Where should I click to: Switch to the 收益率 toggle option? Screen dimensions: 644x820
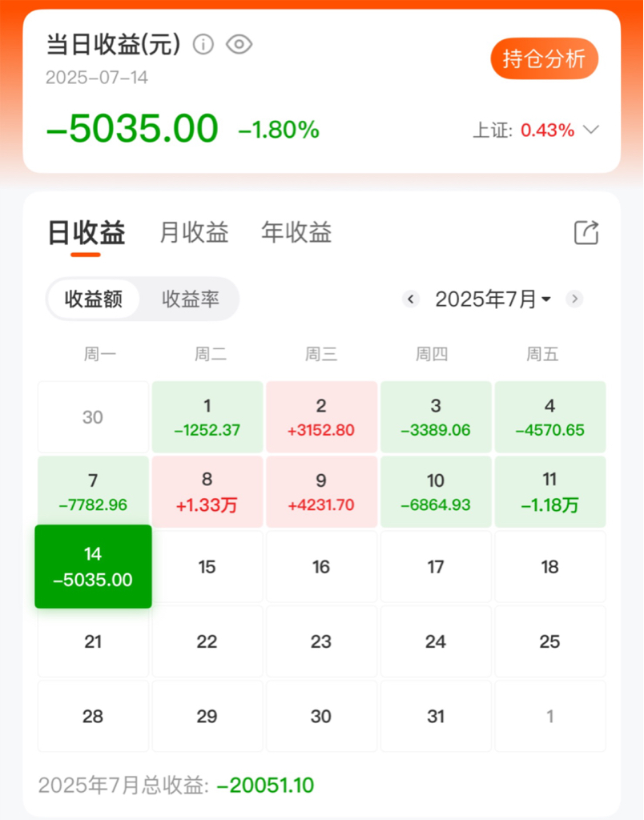[191, 299]
